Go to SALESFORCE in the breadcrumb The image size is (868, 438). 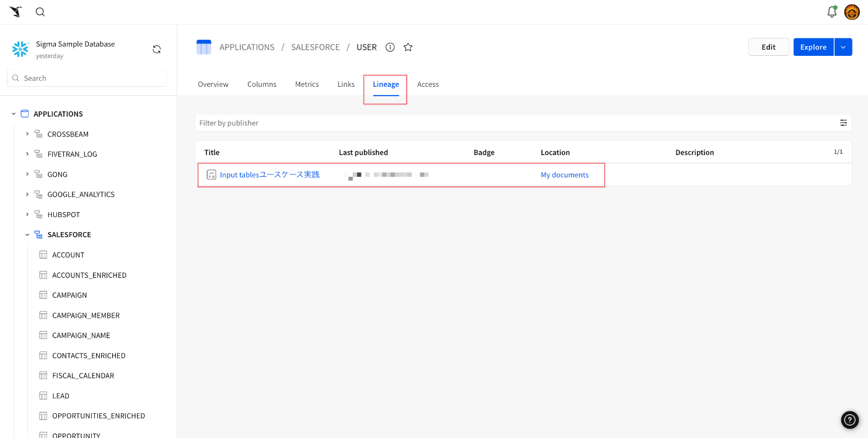pyautogui.click(x=316, y=47)
